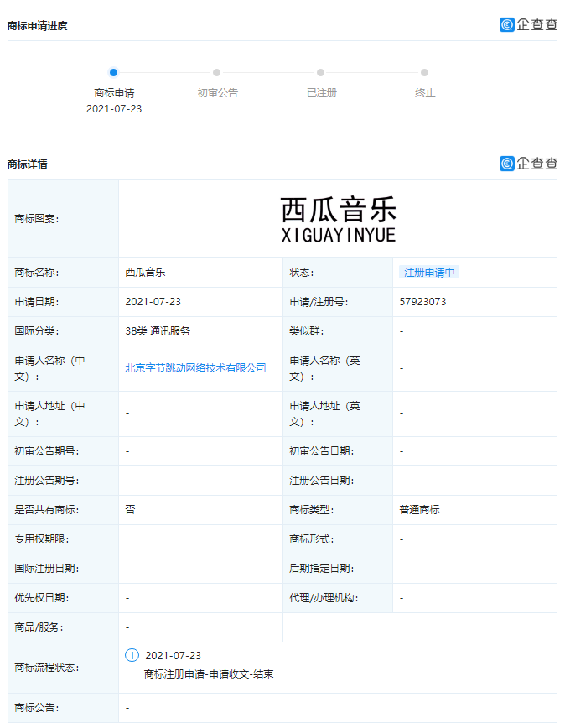
Task: Click the 商标详情 section heading
Action: coord(27,164)
